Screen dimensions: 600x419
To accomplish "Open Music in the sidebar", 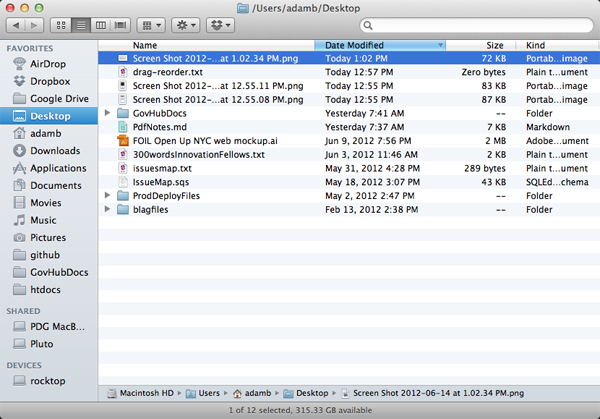I will 49,220.
